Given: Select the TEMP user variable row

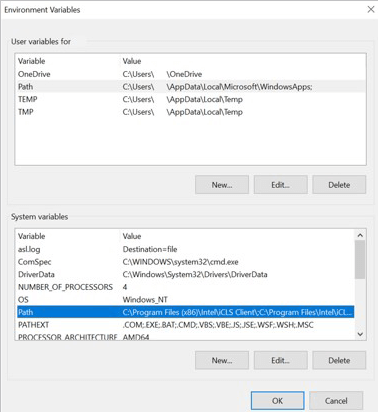Looking at the screenshot, I should pos(190,99).
